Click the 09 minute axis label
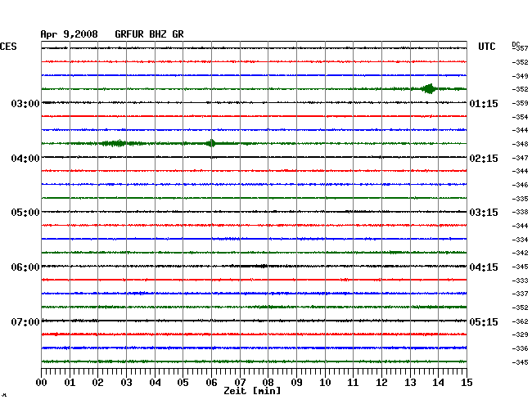The height and width of the screenshot is (404, 532). coord(296,383)
